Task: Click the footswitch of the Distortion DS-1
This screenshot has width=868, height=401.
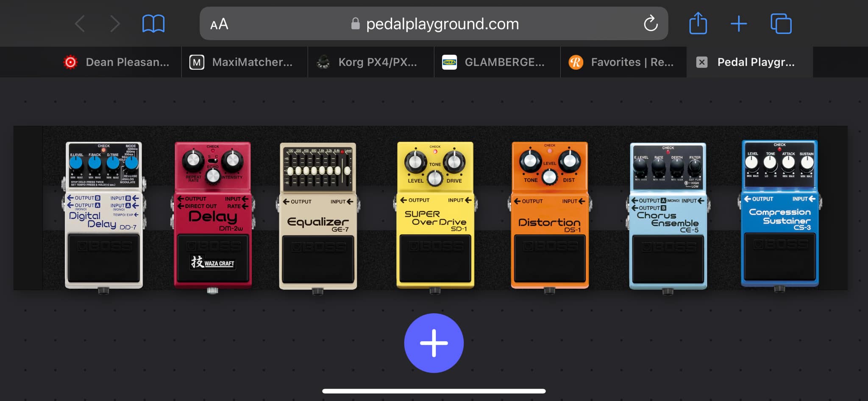Action: coord(550,259)
